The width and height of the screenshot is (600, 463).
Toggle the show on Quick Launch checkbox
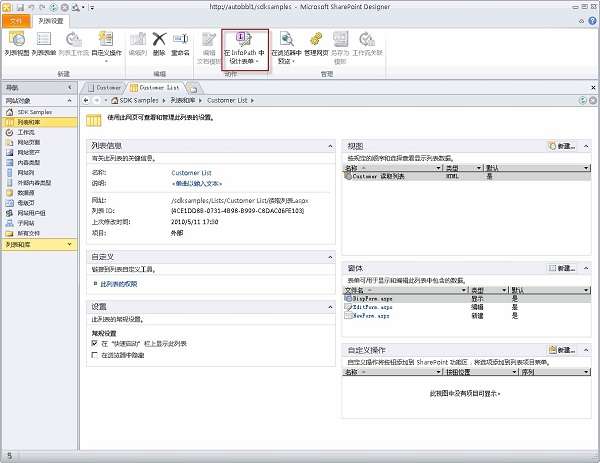(94, 343)
